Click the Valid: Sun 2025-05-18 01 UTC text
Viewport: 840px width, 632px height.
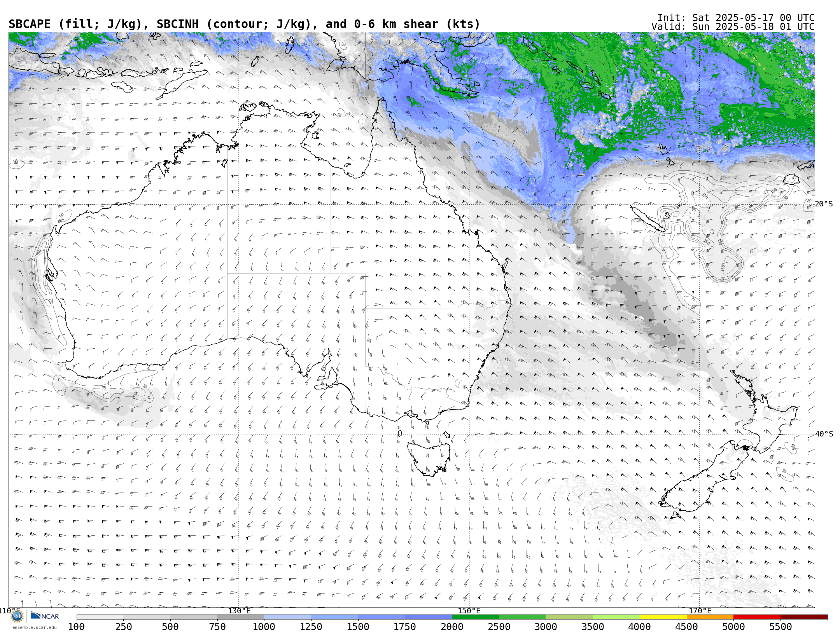(x=733, y=27)
